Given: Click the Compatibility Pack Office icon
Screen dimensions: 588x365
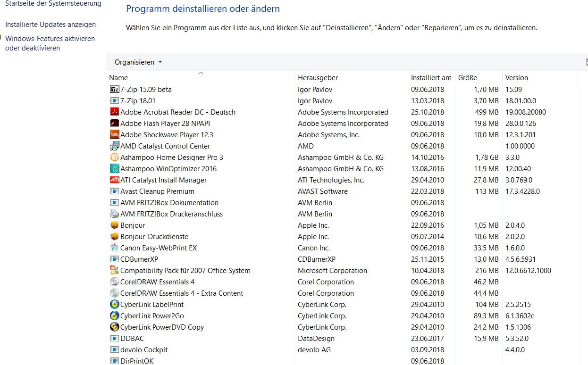Looking at the screenshot, I should 114,270.
